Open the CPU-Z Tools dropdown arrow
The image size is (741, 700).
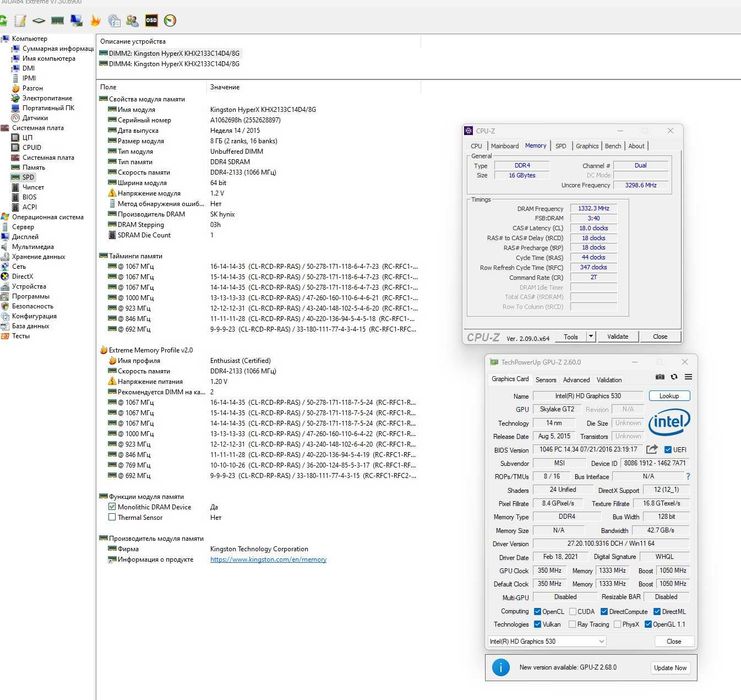(x=591, y=336)
